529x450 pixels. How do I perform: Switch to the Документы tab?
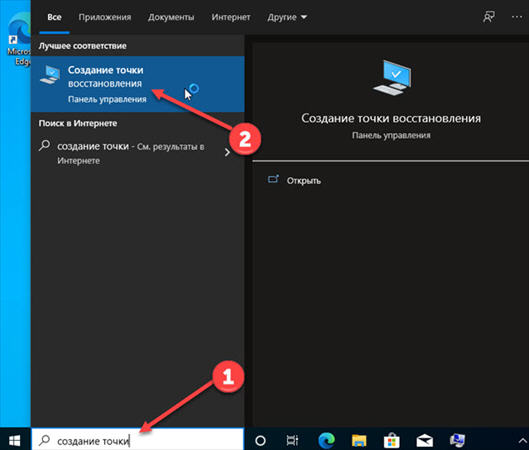(x=171, y=17)
